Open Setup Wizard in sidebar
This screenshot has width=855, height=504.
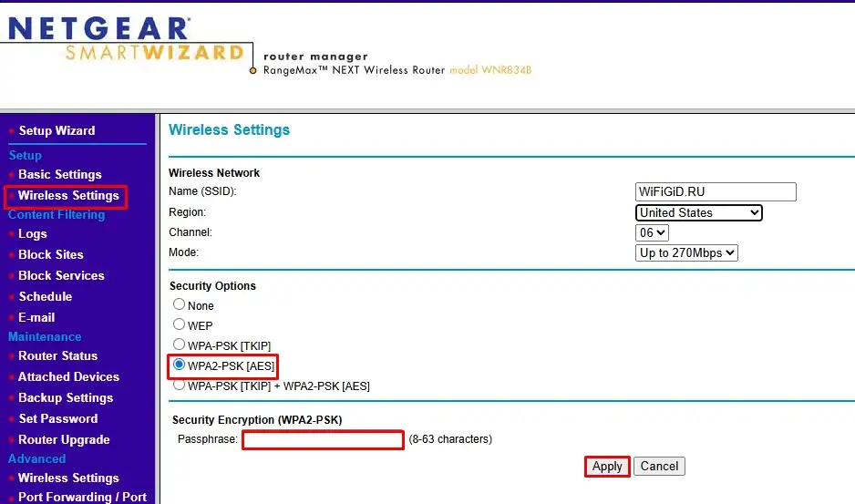tap(57, 130)
